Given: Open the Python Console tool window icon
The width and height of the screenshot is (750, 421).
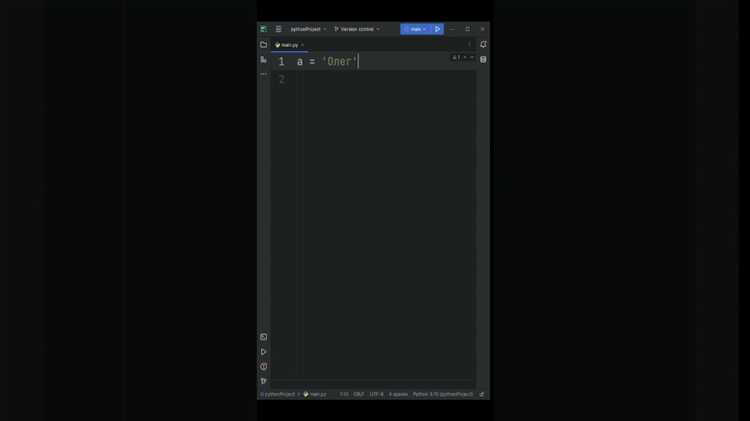Looking at the screenshot, I should tap(264, 337).
